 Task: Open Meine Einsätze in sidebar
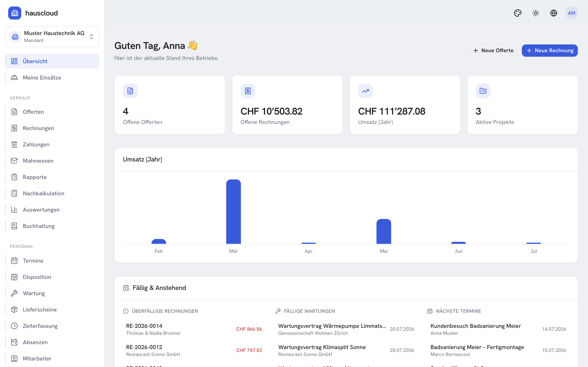[52, 77]
